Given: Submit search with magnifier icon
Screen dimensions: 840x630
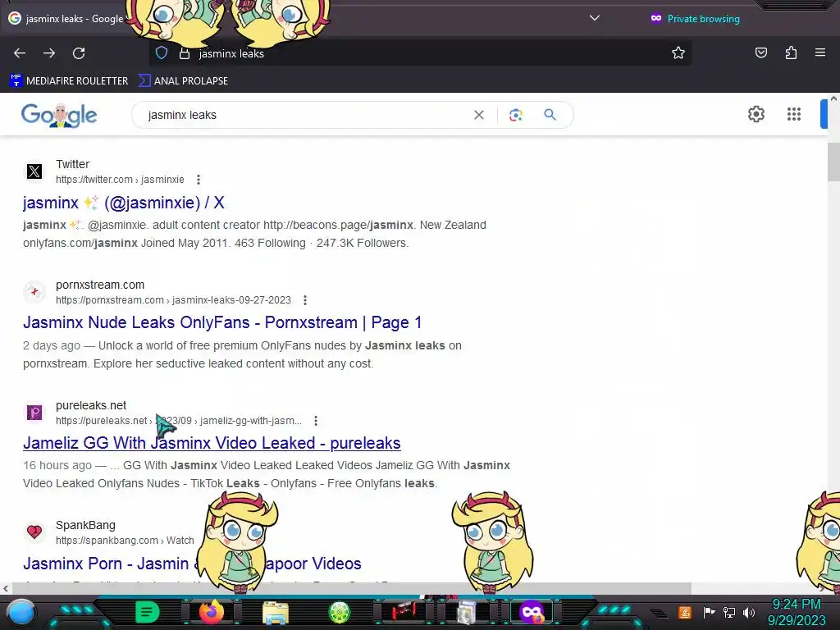Looking at the screenshot, I should (x=550, y=115).
